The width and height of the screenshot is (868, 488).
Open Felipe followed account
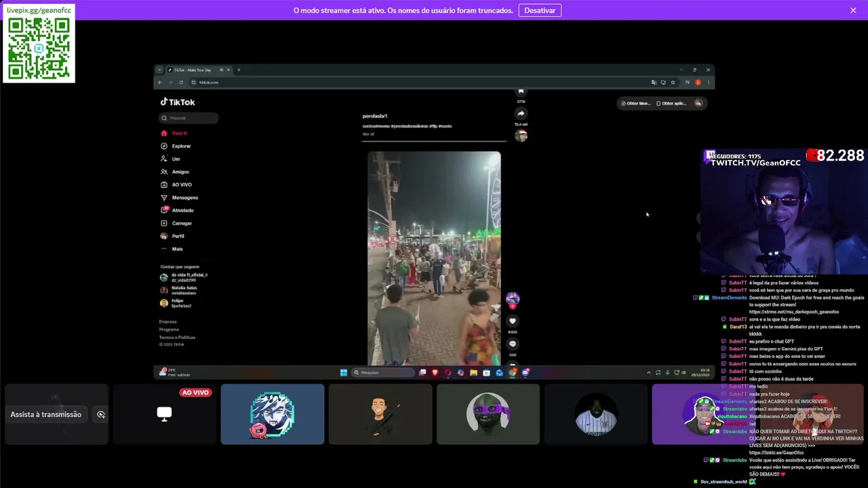point(176,303)
